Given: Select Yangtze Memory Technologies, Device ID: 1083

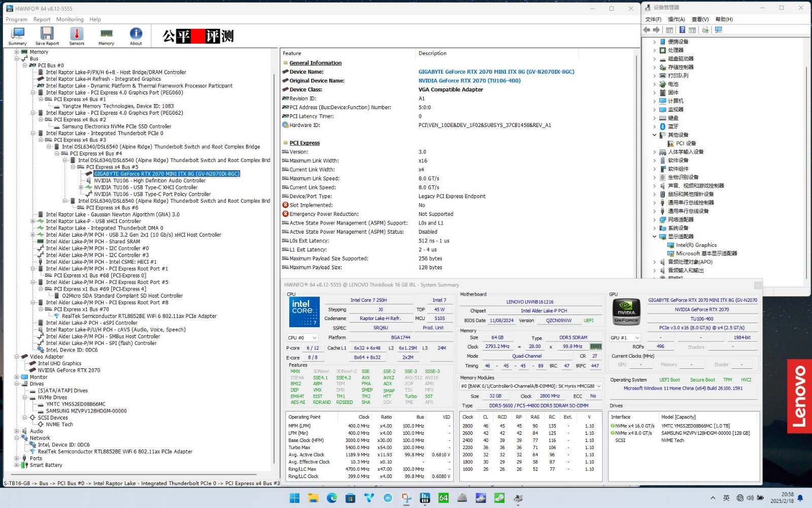Looking at the screenshot, I should pos(118,106).
